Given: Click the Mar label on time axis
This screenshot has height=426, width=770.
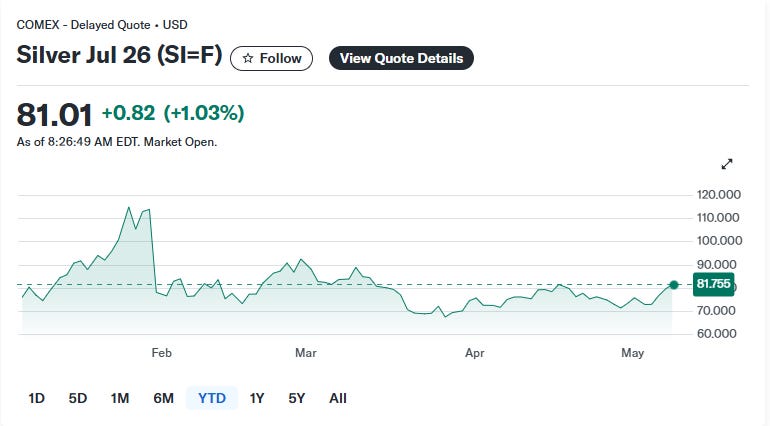Looking at the screenshot, I should tap(305, 353).
